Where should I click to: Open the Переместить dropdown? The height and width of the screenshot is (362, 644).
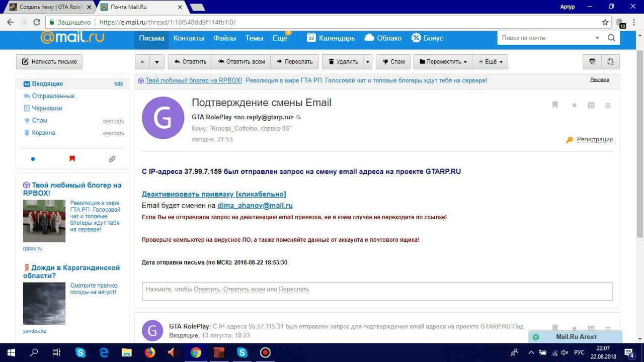click(443, 62)
